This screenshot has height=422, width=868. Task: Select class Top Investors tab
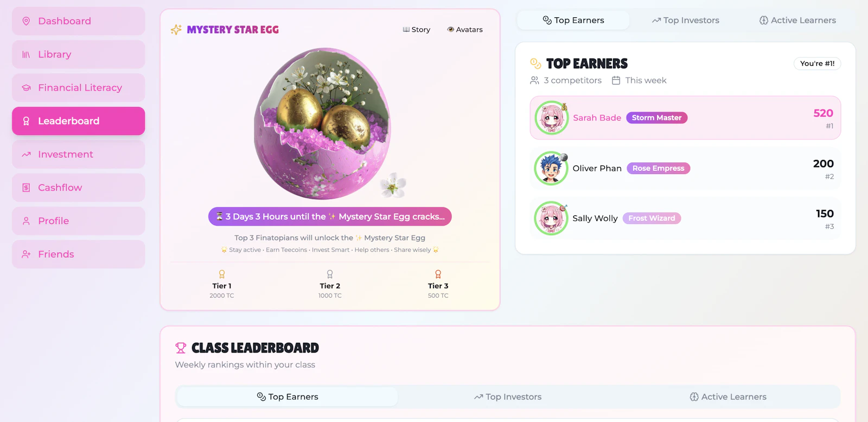pos(508,397)
